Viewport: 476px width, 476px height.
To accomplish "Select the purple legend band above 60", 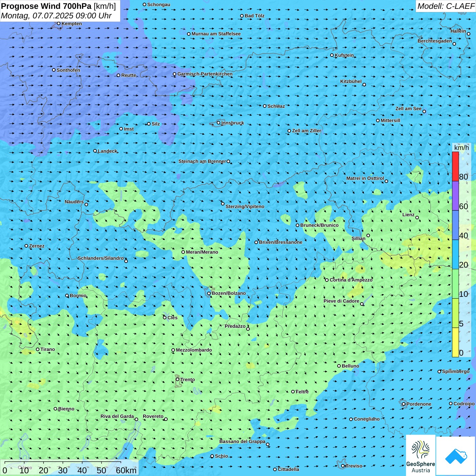I will tap(455, 196).
